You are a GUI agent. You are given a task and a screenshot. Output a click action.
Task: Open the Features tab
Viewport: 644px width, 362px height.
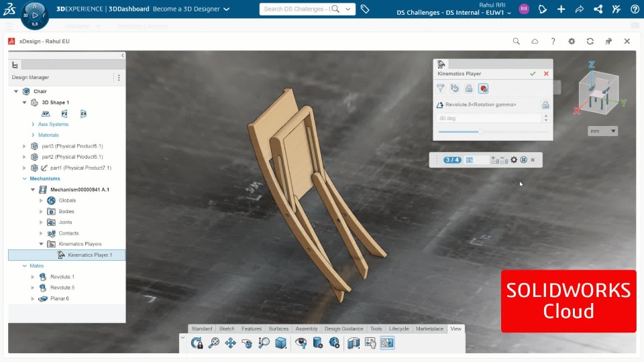coord(252,328)
